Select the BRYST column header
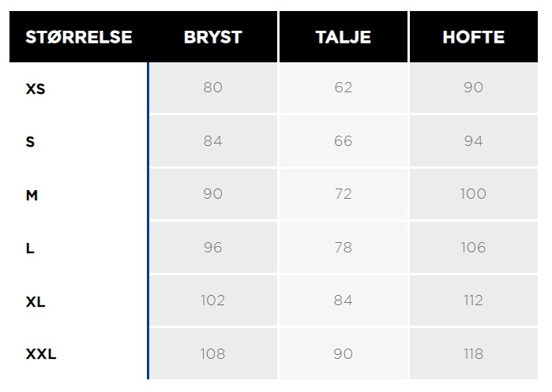552x392 pixels. pos(213,37)
